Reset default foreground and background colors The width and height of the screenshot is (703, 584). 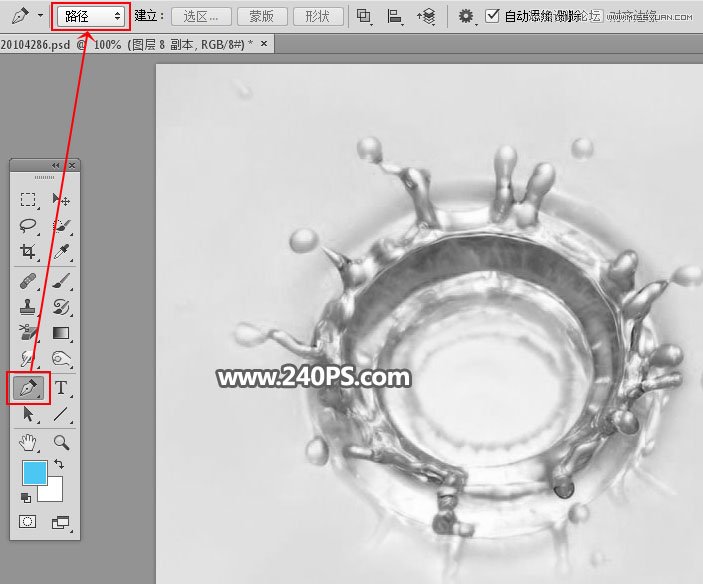click(x=26, y=497)
